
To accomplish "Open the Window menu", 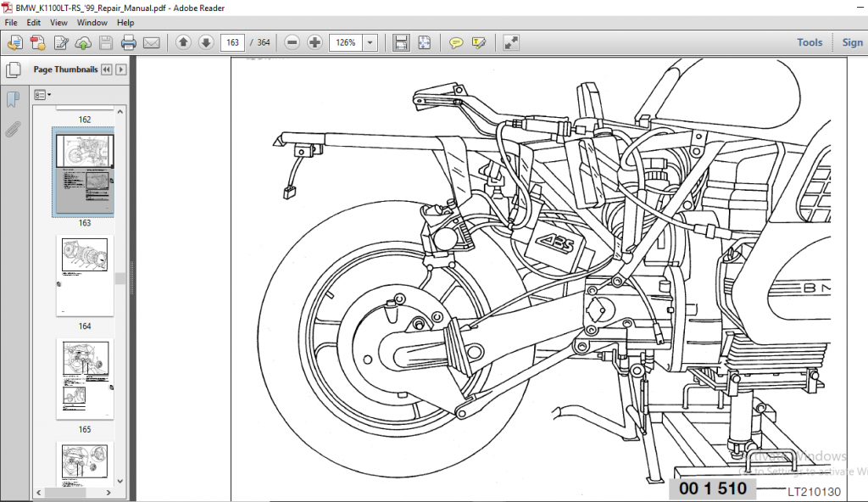I will 92,23.
